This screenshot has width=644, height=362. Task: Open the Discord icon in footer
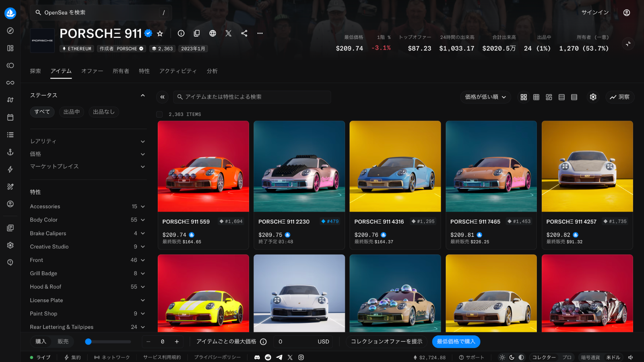257,357
